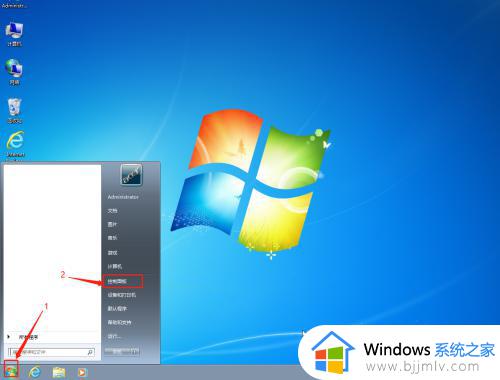Viewport: 500px width, 380px height.
Task: Open 帮助和支持 (Help and Support)
Action: [119, 322]
